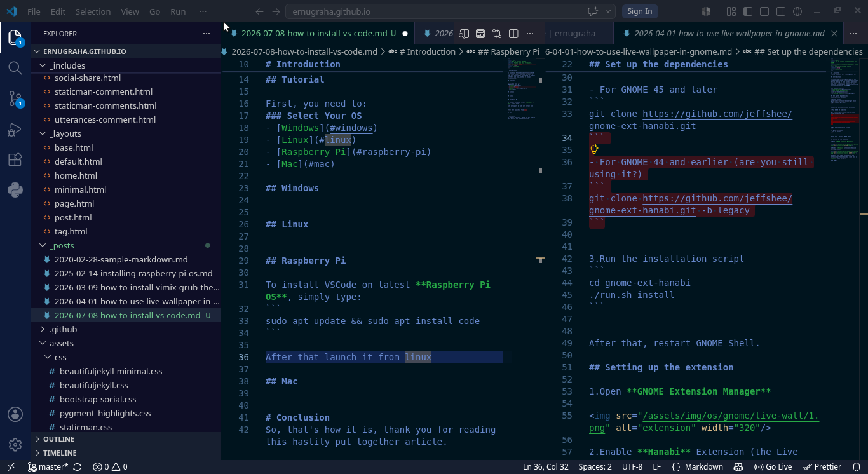This screenshot has width=868, height=474.
Task: Open the Run menu
Action: point(178,11)
